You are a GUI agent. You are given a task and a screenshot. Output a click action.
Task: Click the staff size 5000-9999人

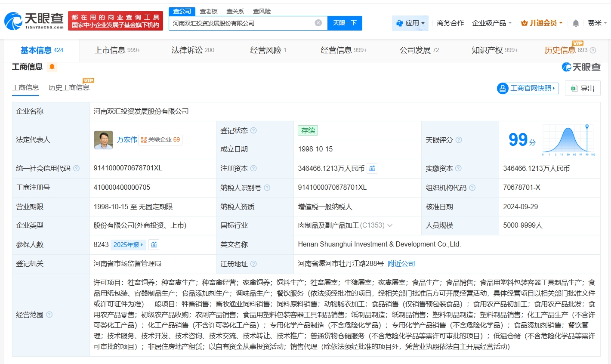[x=523, y=225]
